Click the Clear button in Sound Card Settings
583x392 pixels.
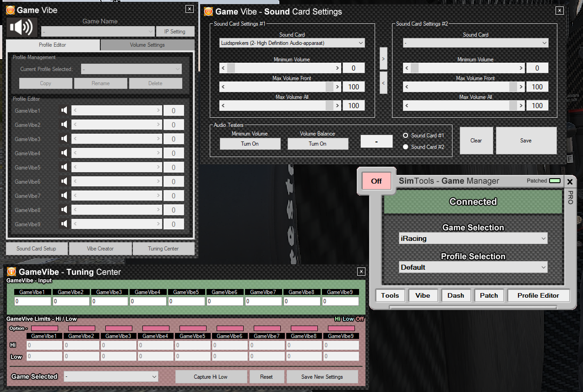pyautogui.click(x=476, y=141)
